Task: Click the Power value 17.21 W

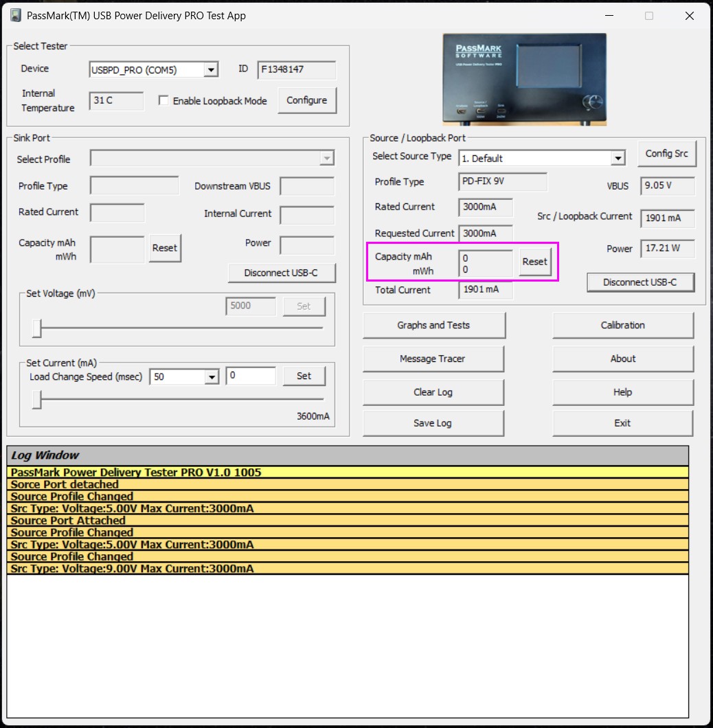Action: click(668, 249)
